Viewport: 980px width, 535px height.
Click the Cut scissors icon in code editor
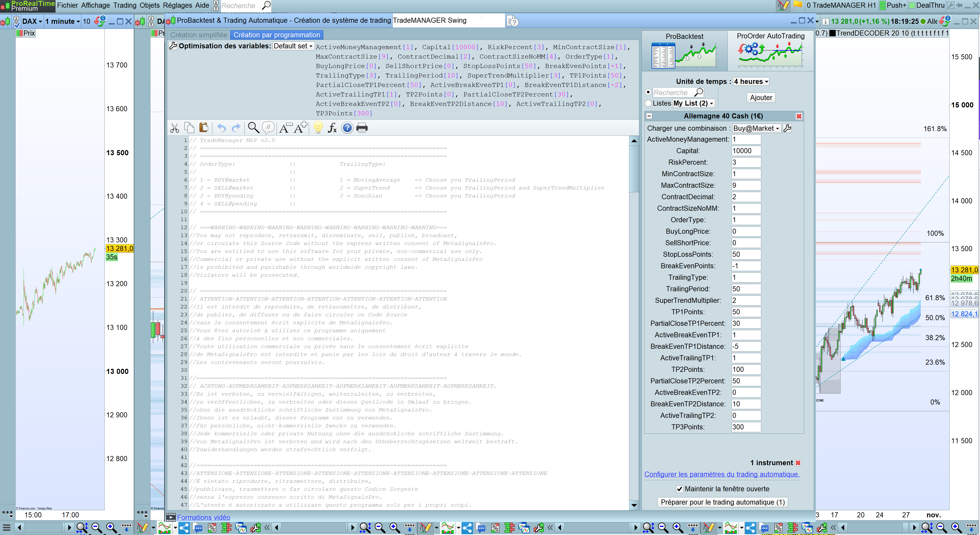click(x=175, y=128)
